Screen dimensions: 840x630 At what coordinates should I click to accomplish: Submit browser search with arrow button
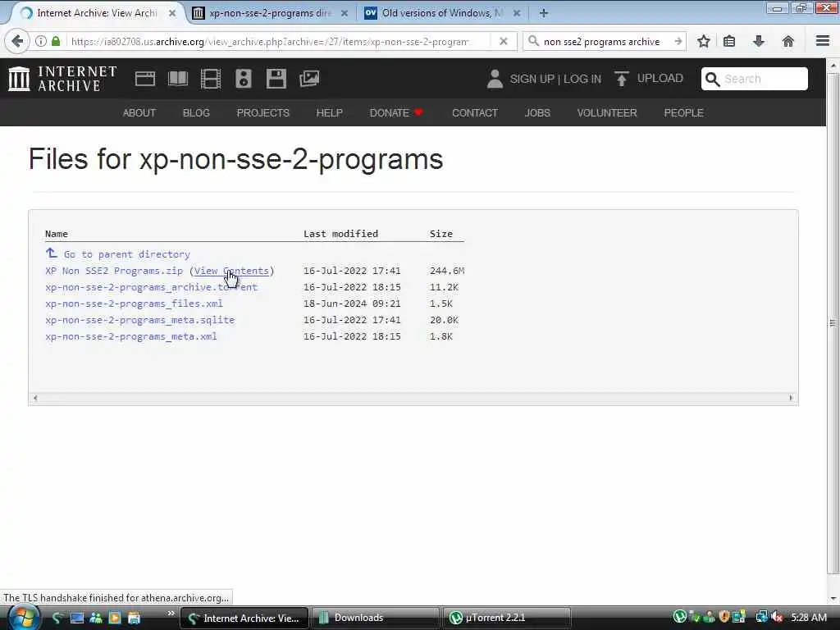pos(678,41)
